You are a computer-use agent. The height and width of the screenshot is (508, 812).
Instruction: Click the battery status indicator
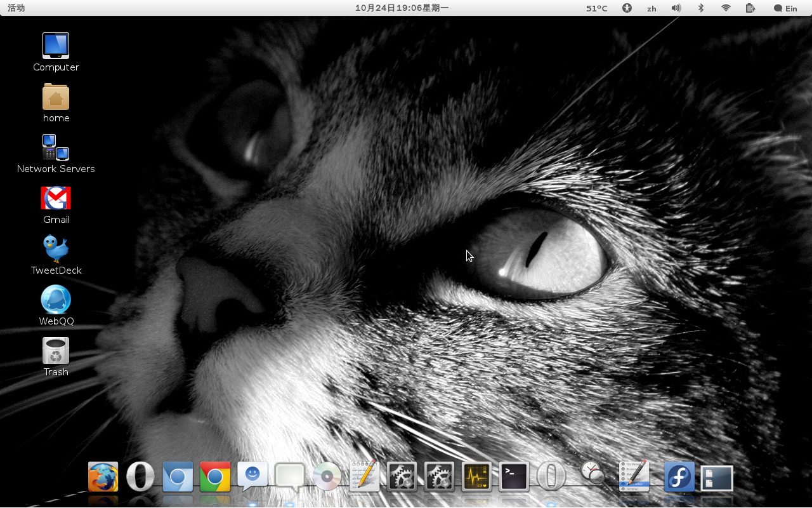point(750,8)
